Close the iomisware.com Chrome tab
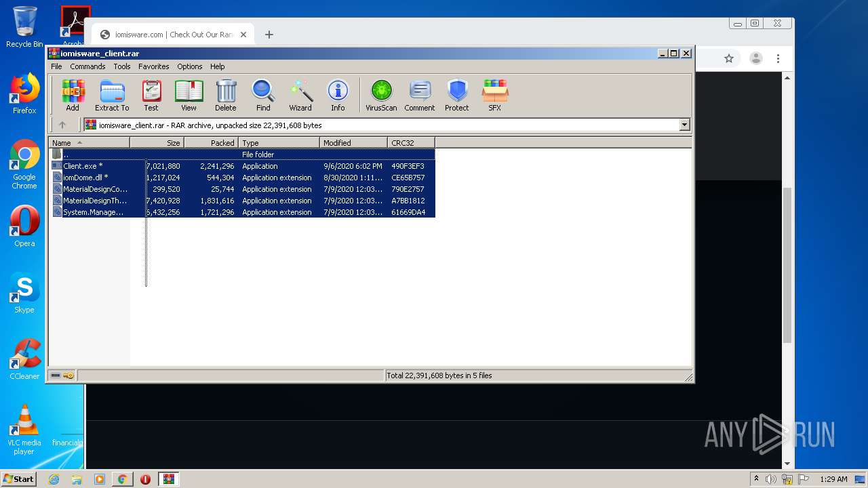Screen dimensions: 868x488 point(243,35)
